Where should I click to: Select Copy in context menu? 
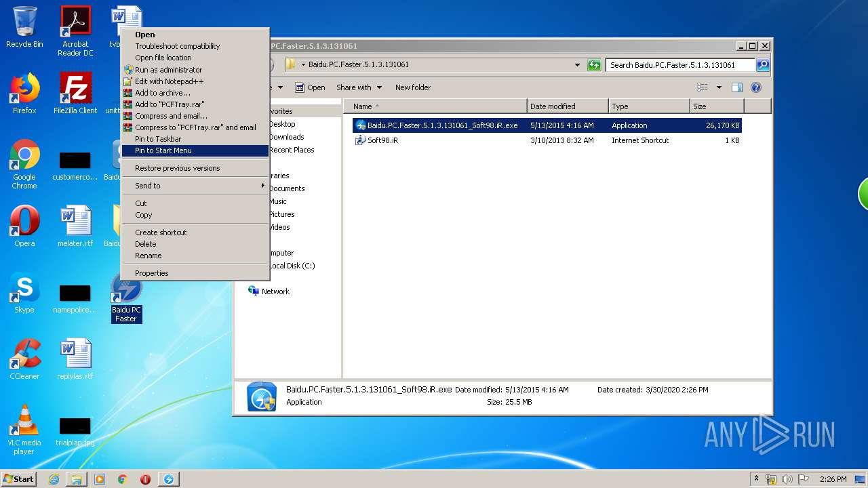point(195,215)
